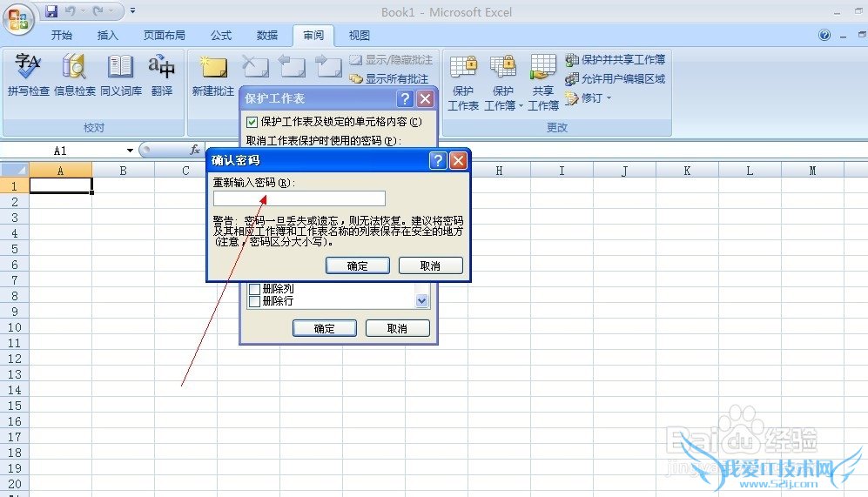
Task: Go to next comment icon
Action: 328,67
